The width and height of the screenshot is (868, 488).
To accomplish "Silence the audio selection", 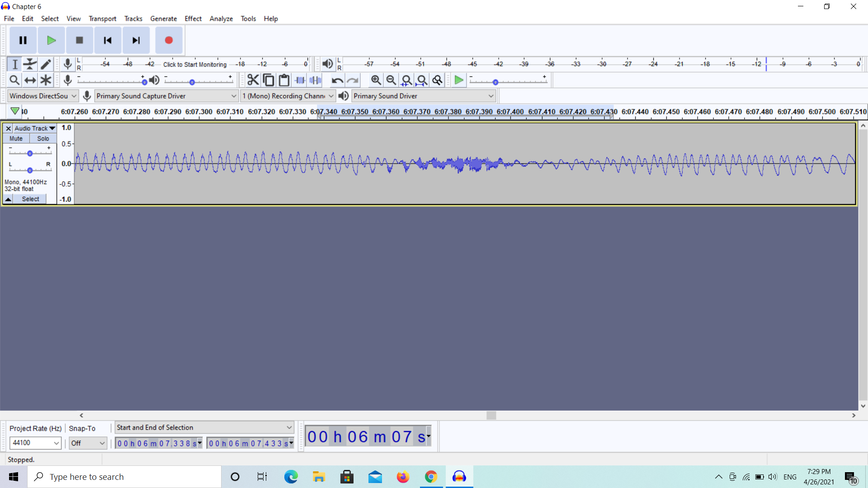I will [x=315, y=80].
